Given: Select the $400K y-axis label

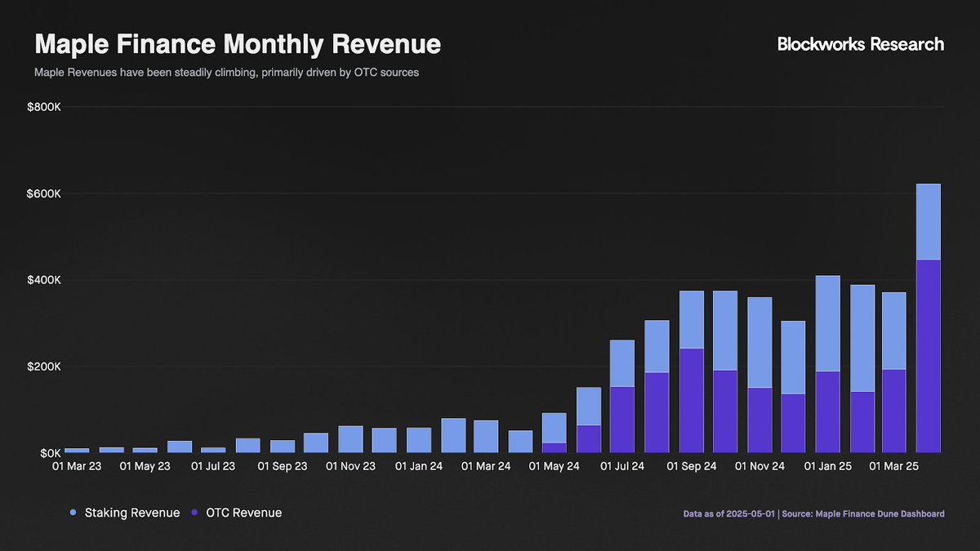Looking at the screenshot, I should 42,279.
